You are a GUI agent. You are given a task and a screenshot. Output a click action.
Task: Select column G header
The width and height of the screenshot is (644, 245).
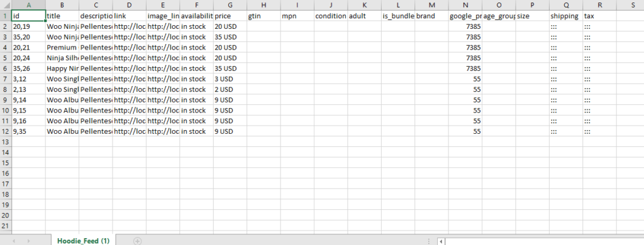tap(230, 5)
